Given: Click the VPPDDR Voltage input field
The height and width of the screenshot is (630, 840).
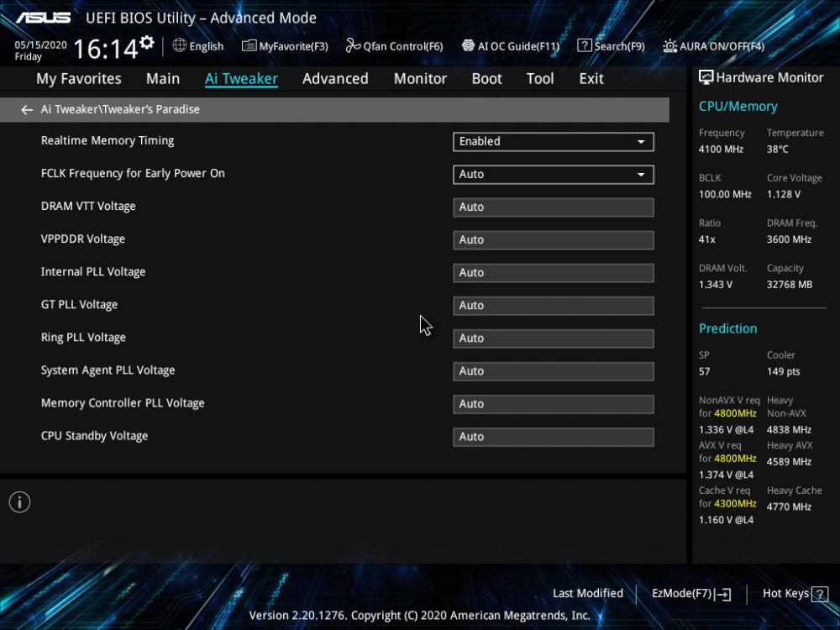Looking at the screenshot, I should tap(554, 240).
